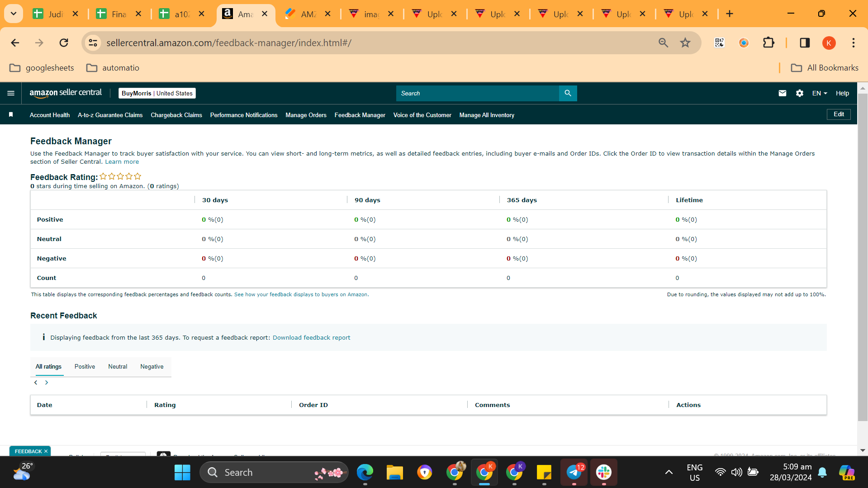Click the Learn more link

[122, 162]
